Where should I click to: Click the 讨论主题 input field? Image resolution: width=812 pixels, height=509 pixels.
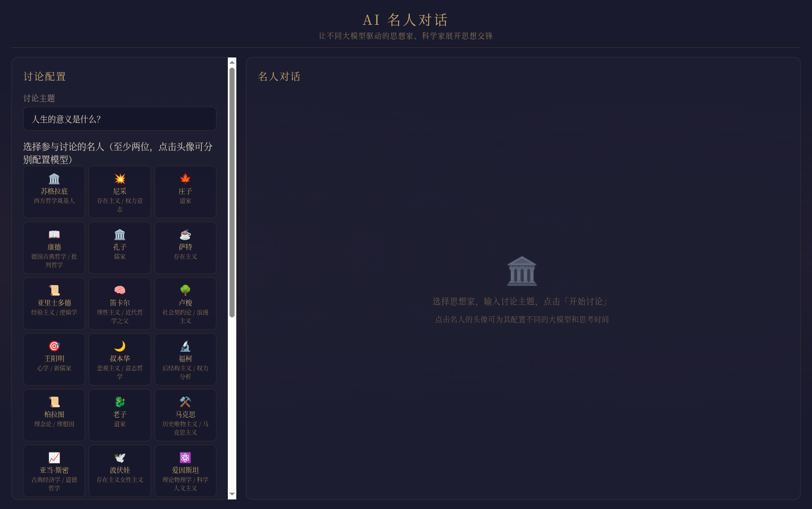(120, 119)
